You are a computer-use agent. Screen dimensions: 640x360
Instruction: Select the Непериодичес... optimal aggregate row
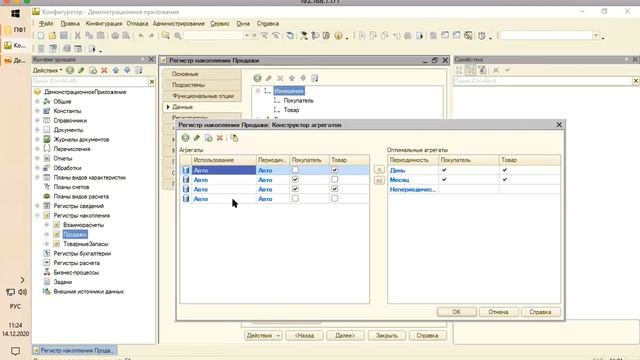point(474,189)
